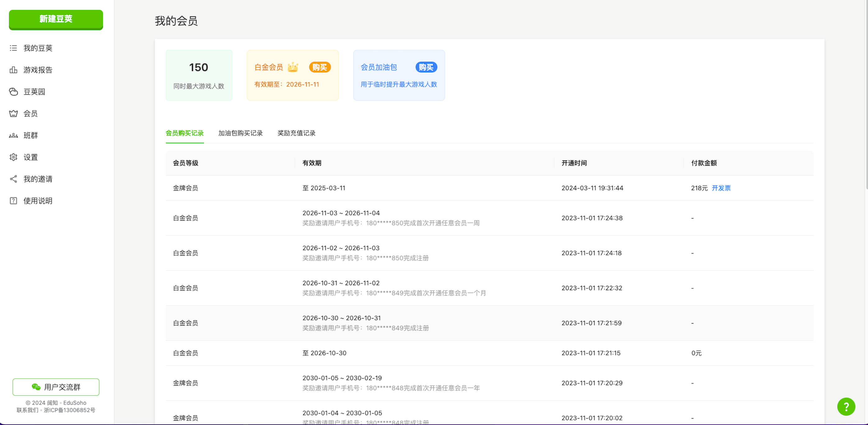Screen dimensions: 868x425
Task: Click the WeChat icon in 用户交流群 button
Action: [x=36, y=387]
